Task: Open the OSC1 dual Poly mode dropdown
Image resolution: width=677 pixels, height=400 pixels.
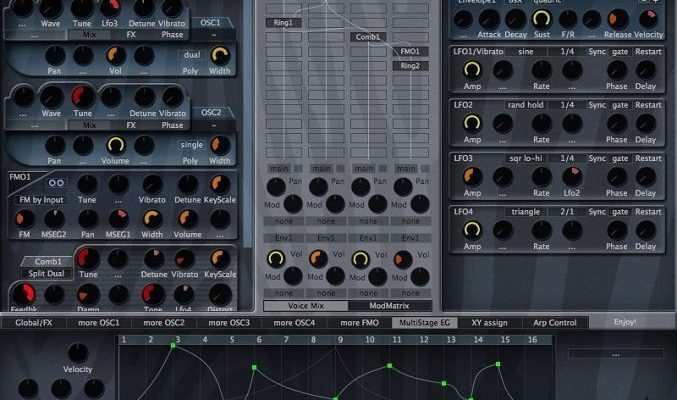Action: (190, 55)
